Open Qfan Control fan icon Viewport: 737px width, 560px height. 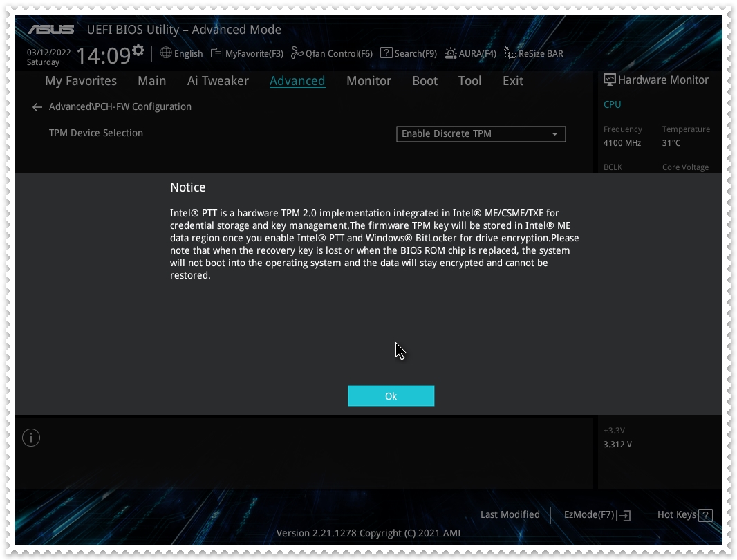click(297, 53)
